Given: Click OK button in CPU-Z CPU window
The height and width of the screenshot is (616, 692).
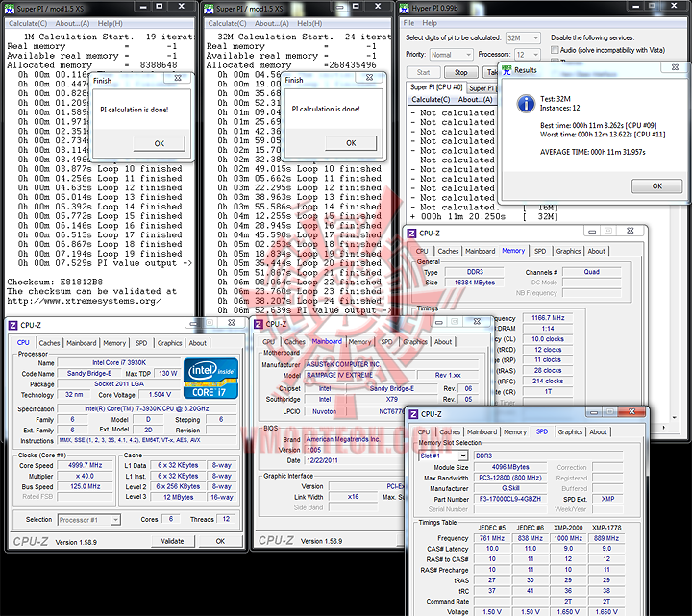Looking at the screenshot, I should (x=220, y=541).
